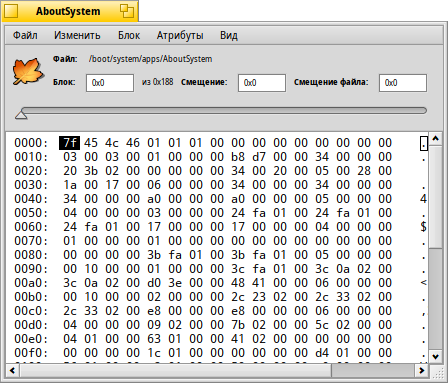Click the Блок input field

click(x=110, y=83)
